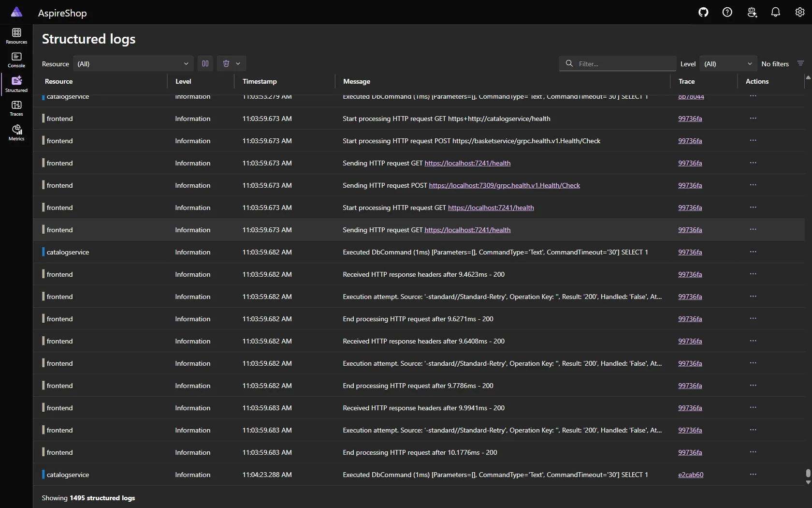The image size is (812, 508).
Task: Select Structured logs in the sidebar
Action: coord(16,85)
